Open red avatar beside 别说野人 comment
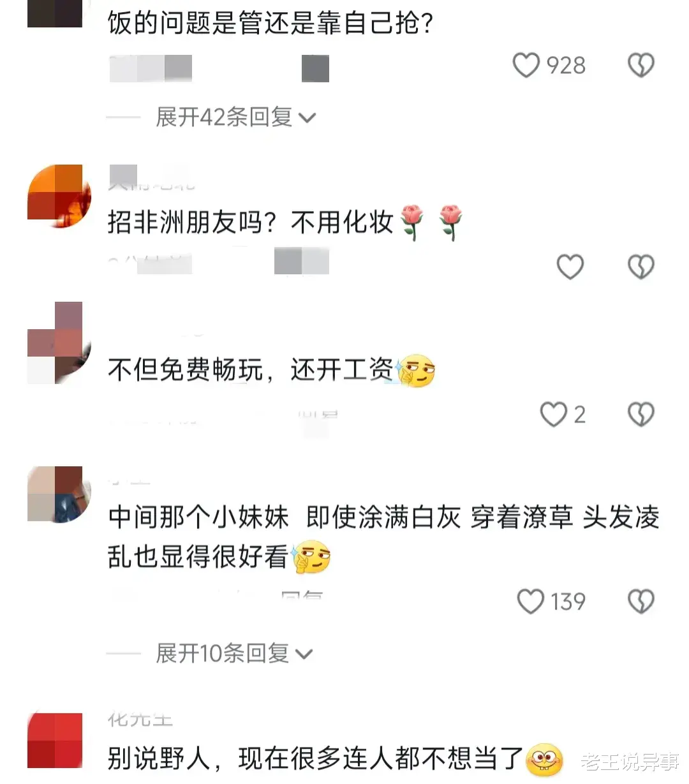The width and height of the screenshot is (689, 784). pyautogui.click(x=56, y=740)
